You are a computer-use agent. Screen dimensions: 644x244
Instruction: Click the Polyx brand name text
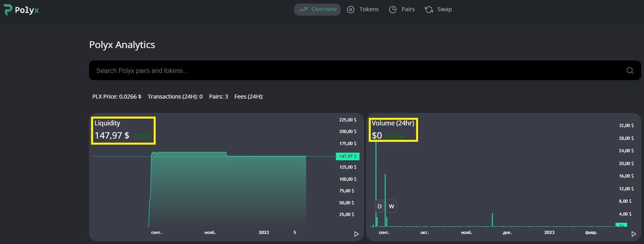pos(27,10)
